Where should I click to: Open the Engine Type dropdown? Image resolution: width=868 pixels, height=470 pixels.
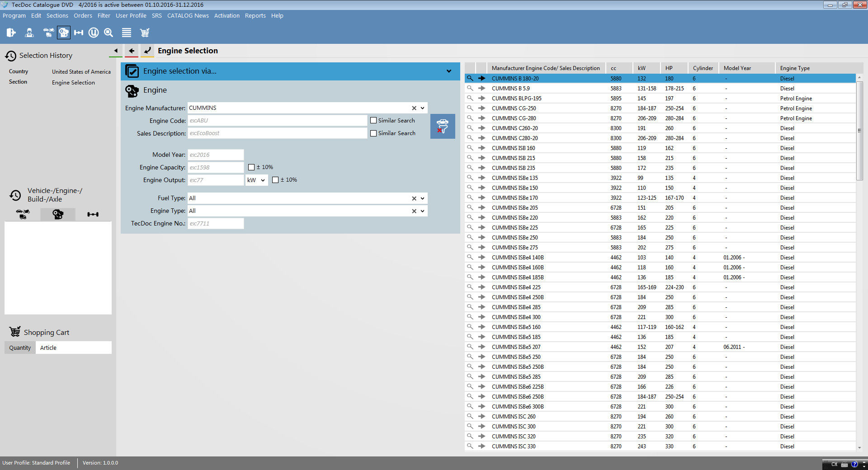coord(423,211)
